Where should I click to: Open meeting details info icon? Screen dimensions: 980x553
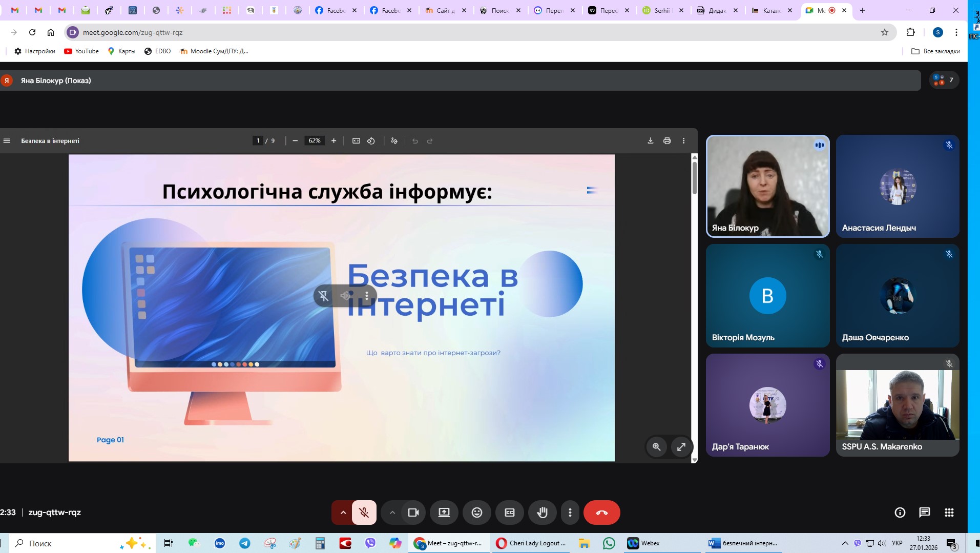(x=900, y=513)
